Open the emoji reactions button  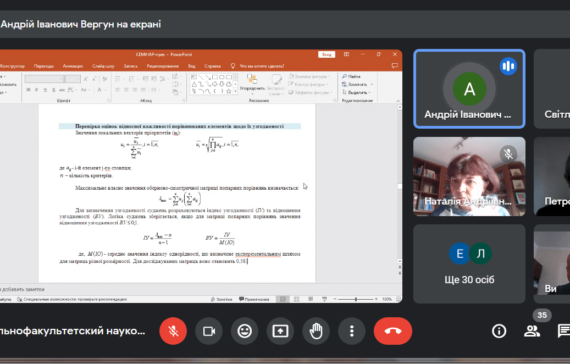(x=245, y=331)
